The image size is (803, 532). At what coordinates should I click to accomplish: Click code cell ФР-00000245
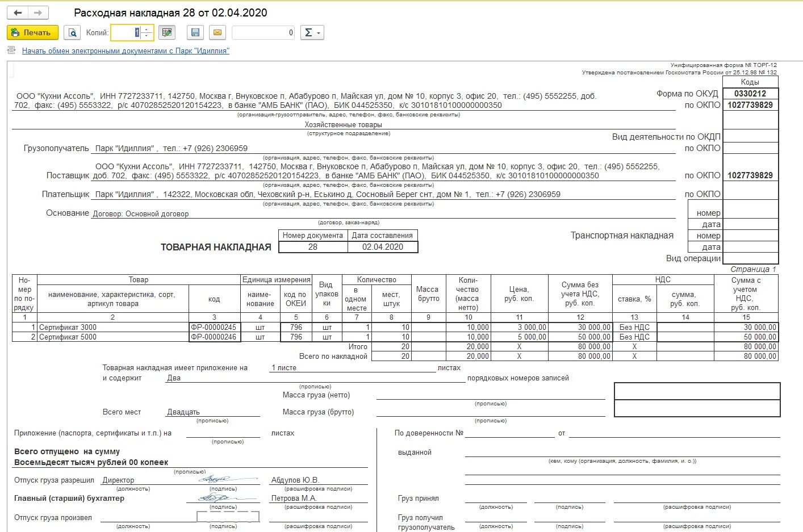(x=215, y=327)
